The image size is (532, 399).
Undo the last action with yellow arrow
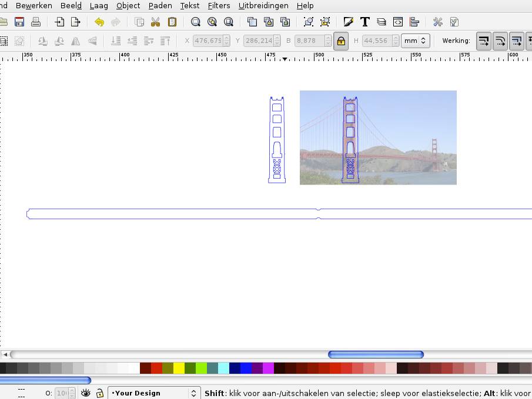[x=99, y=22]
